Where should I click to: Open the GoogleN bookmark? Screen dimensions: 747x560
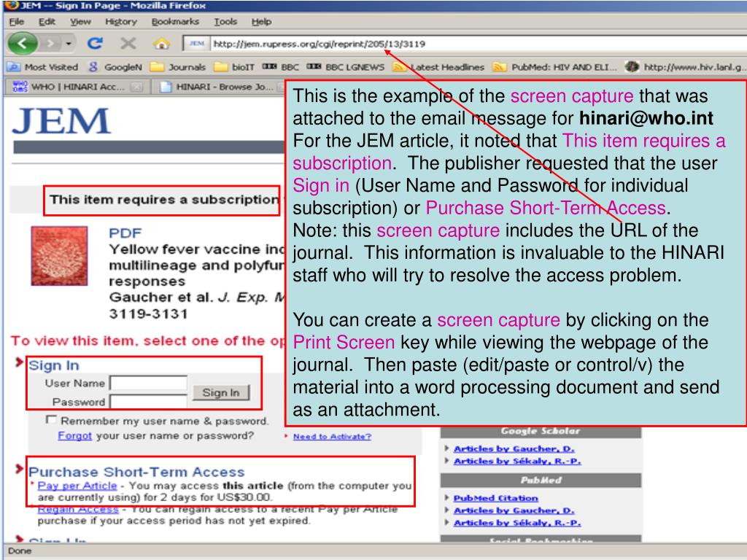[x=115, y=67]
